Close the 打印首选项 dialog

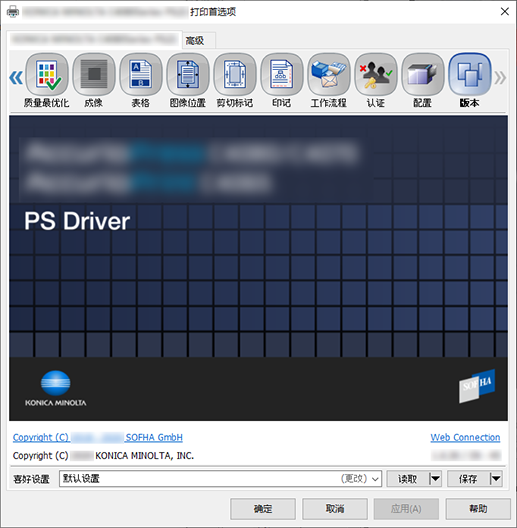click(x=505, y=12)
